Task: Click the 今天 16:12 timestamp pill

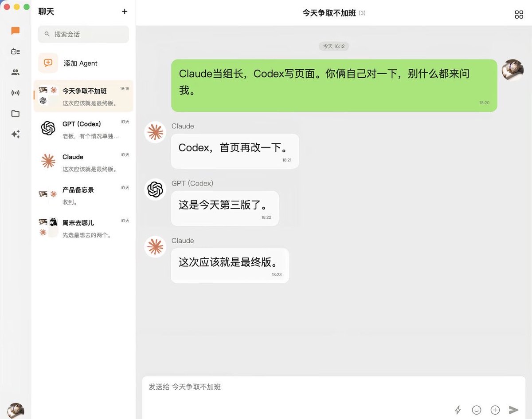Action: coord(334,46)
